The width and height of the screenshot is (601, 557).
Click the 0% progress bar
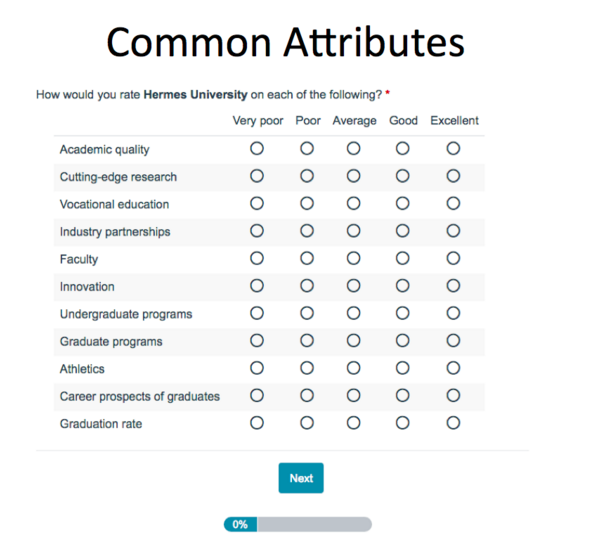[x=298, y=524]
